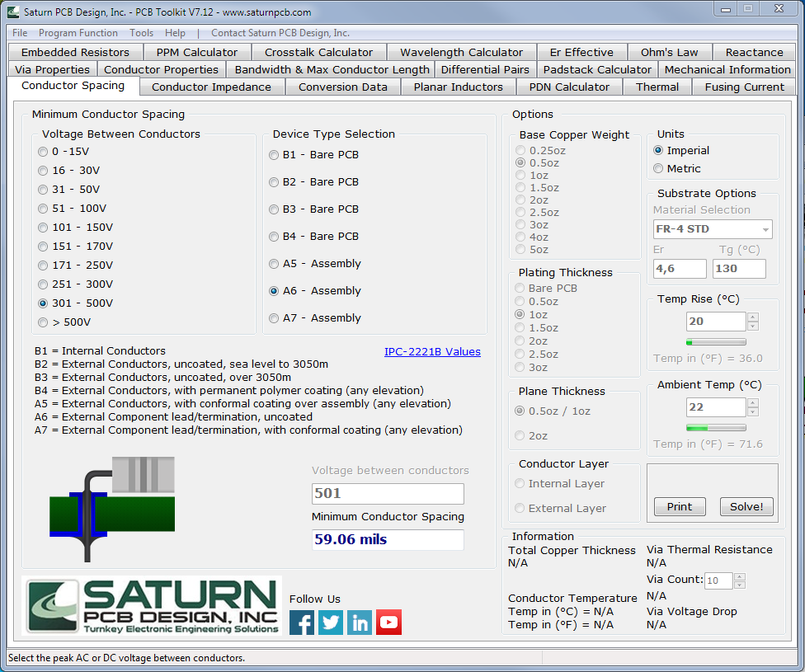
Task: Click the Via Count input field
Action: pyautogui.click(x=718, y=580)
